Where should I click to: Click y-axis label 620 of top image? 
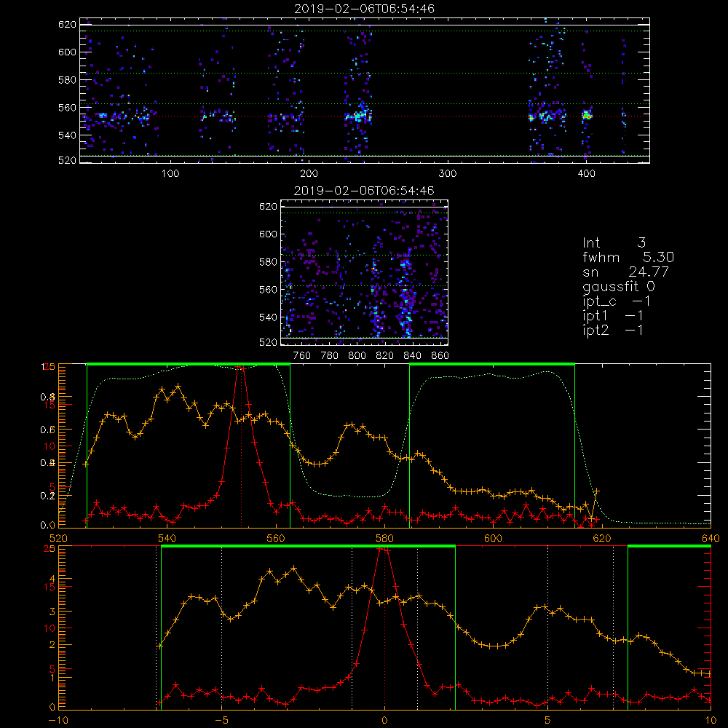[x=67, y=24]
